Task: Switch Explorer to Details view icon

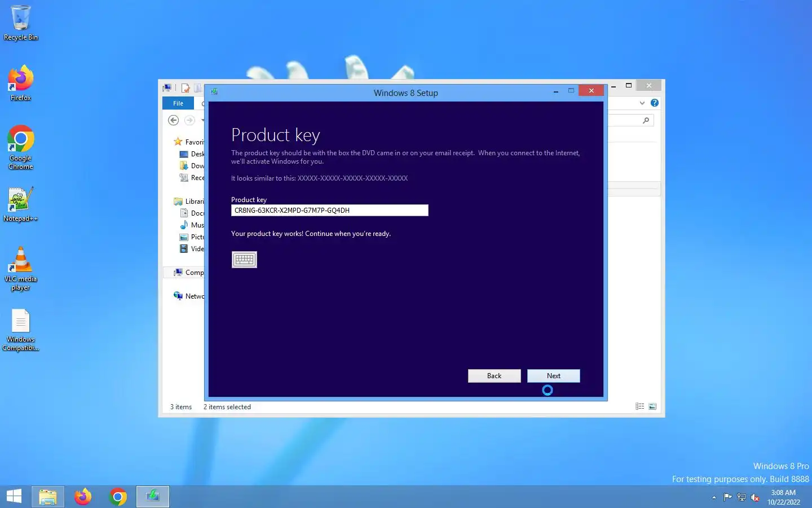Action: pyautogui.click(x=639, y=406)
